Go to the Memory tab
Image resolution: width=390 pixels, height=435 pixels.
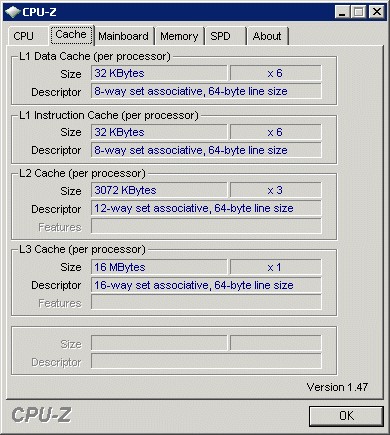pos(179,36)
